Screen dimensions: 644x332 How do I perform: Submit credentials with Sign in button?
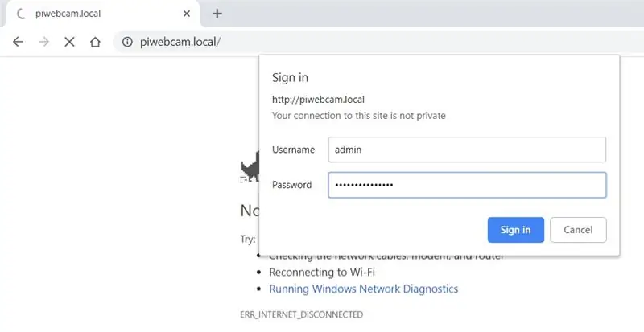tap(516, 230)
